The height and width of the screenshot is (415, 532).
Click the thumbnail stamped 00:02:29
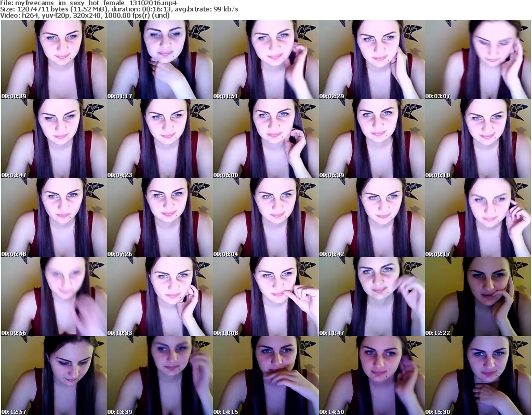point(372,60)
